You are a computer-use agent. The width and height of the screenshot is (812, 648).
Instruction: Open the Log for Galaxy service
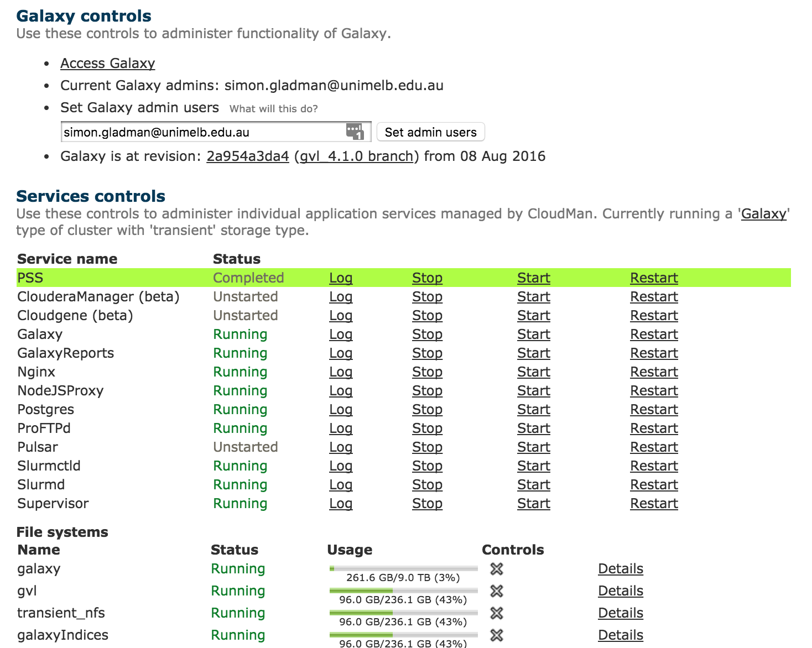(x=341, y=335)
